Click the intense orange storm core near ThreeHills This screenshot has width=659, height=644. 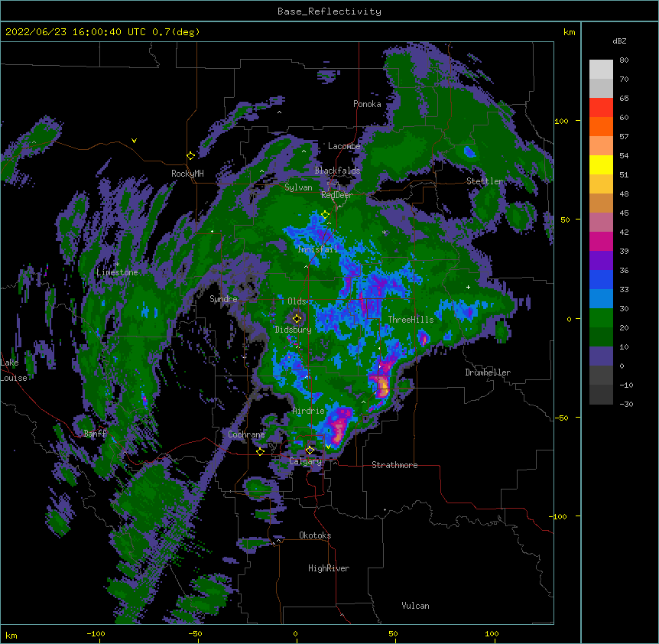(383, 385)
